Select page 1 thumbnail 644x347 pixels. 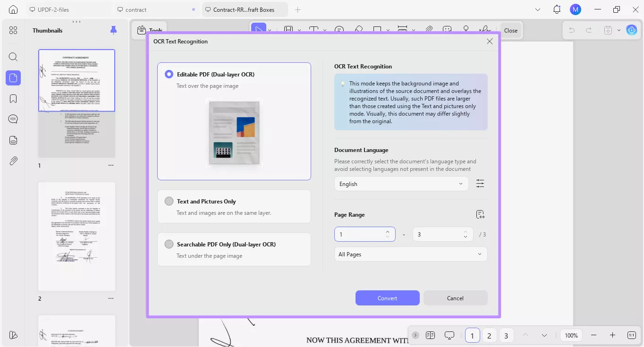click(76, 103)
